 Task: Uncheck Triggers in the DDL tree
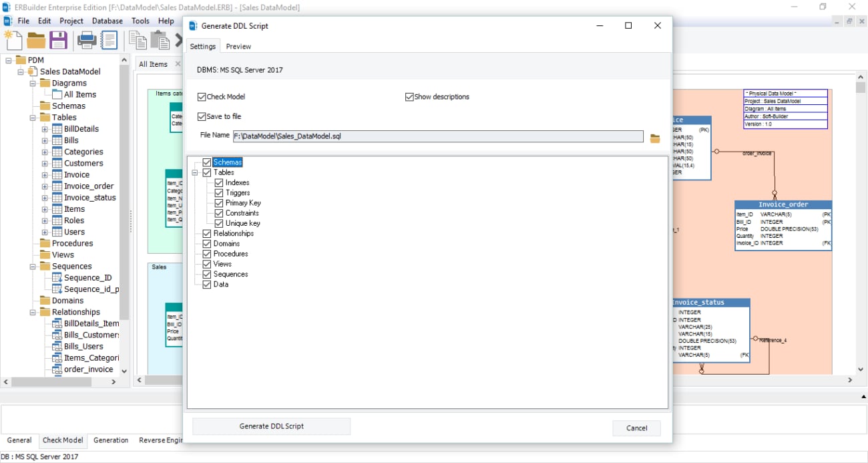pyautogui.click(x=219, y=193)
